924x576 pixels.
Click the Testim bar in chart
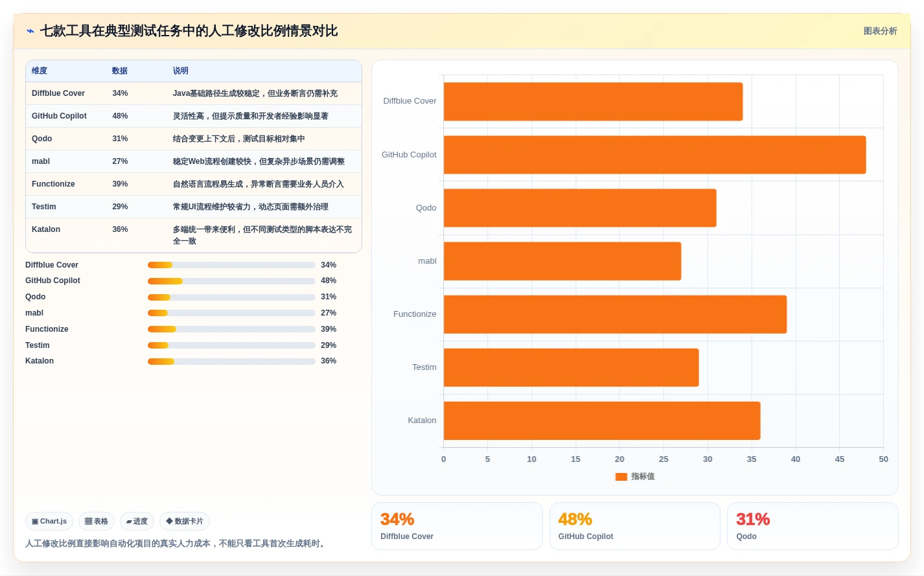pos(571,367)
